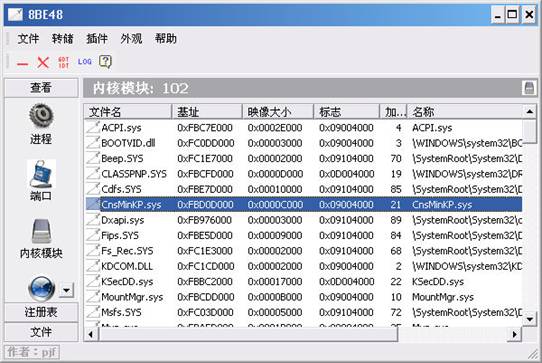Open the GDT IDT toolbar icon
The image size is (542, 363).
coord(64,63)
